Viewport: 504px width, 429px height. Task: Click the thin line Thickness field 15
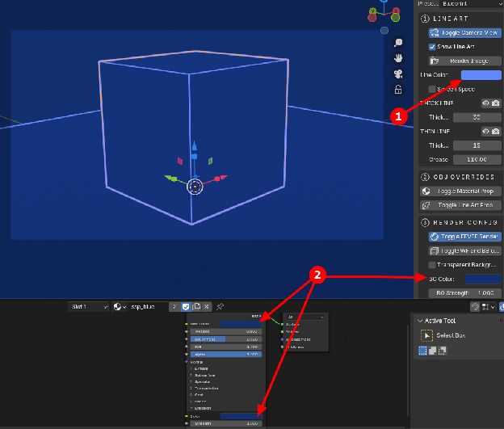477,145
